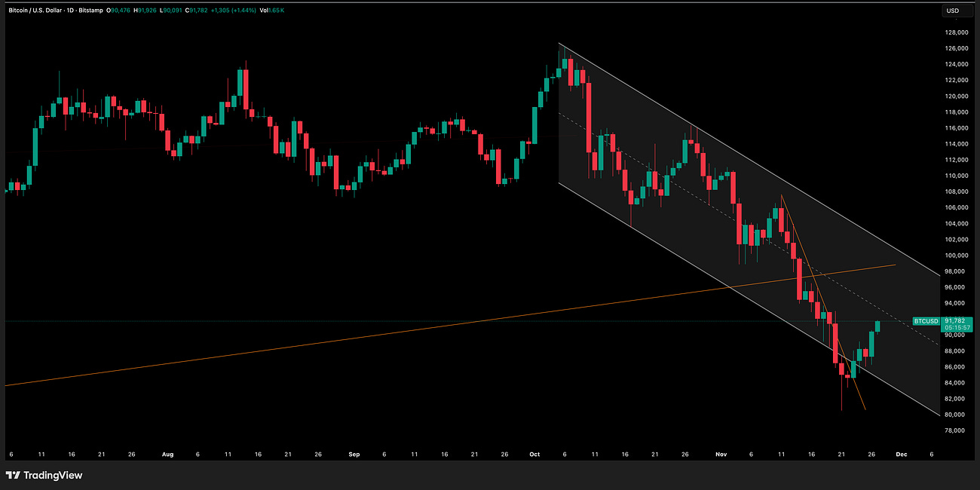Click the Bitstamp exchange label
The image size is (980, 490).
[90, 11]
